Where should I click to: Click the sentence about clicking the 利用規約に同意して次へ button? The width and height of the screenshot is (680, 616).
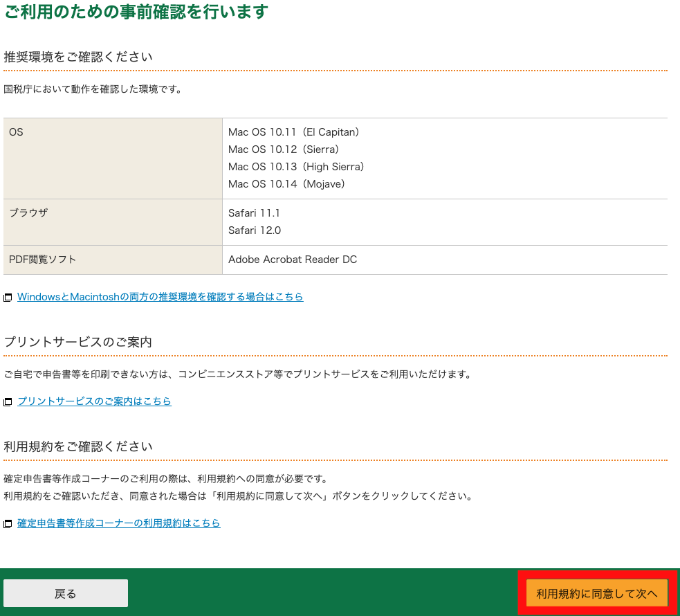pos(238,496)
